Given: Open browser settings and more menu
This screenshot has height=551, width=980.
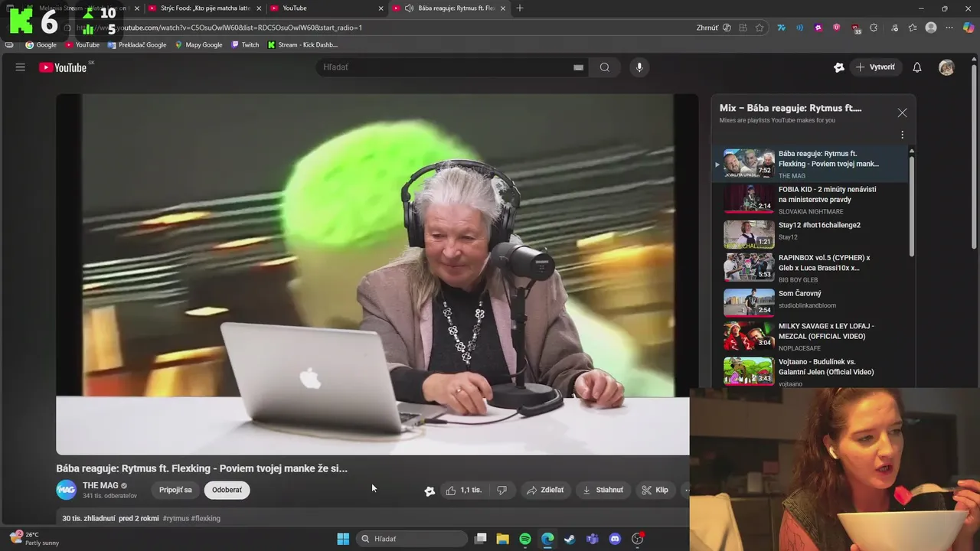Looking at the screenshot, I should tap(949, 28).
